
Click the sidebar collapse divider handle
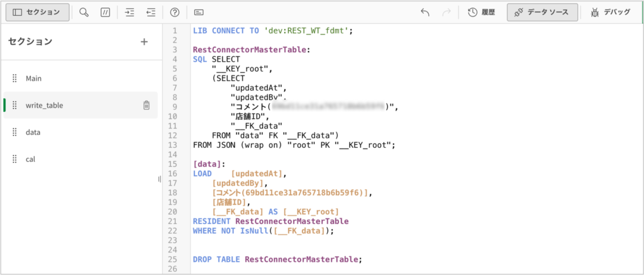tap(159, 179)
